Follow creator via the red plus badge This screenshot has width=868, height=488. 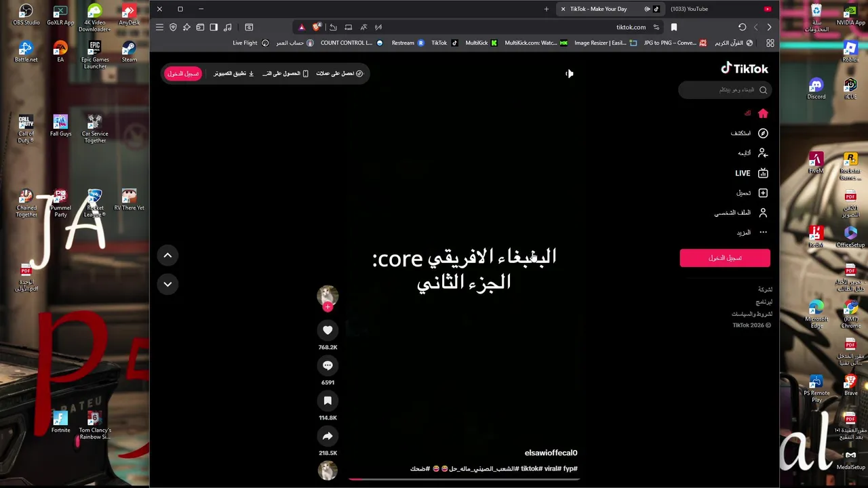(x=328, y=307)
